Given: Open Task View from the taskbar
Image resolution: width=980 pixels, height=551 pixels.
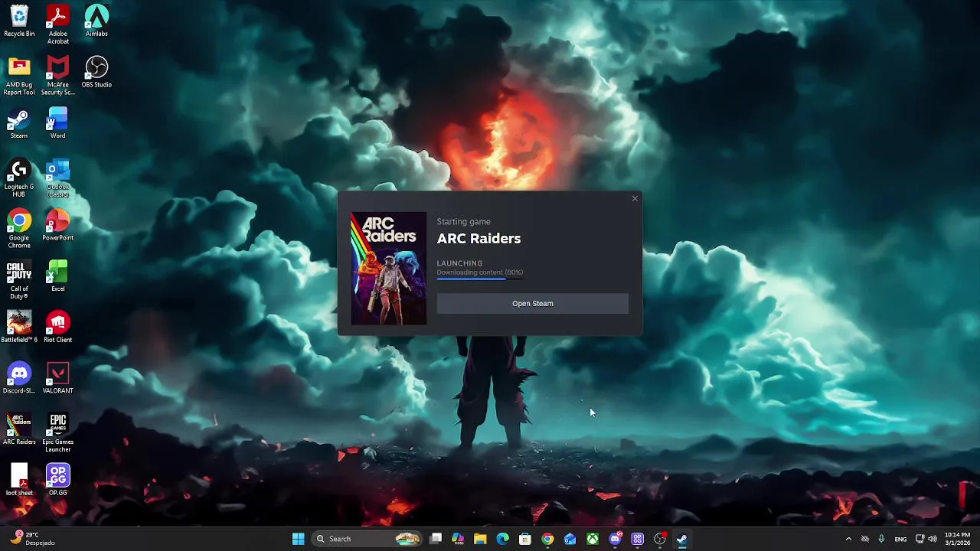Looking at the screenshot, I should pos(436,539).
